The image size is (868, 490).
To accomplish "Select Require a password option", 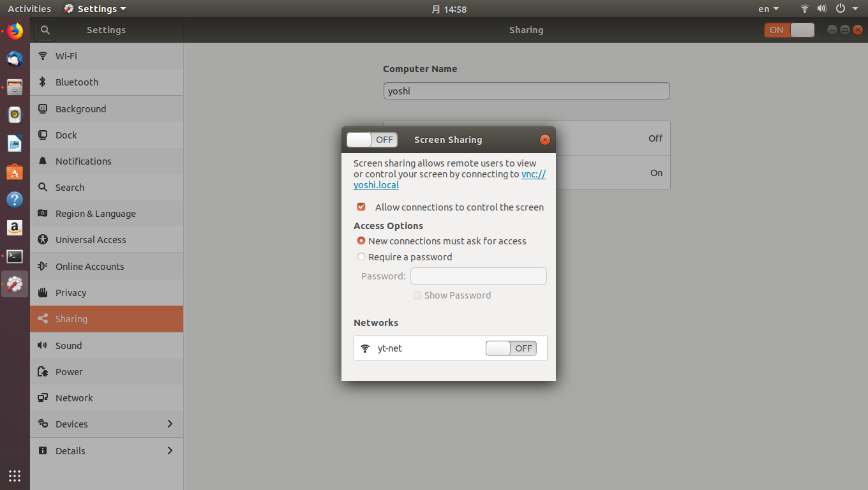I will [361, 257].
